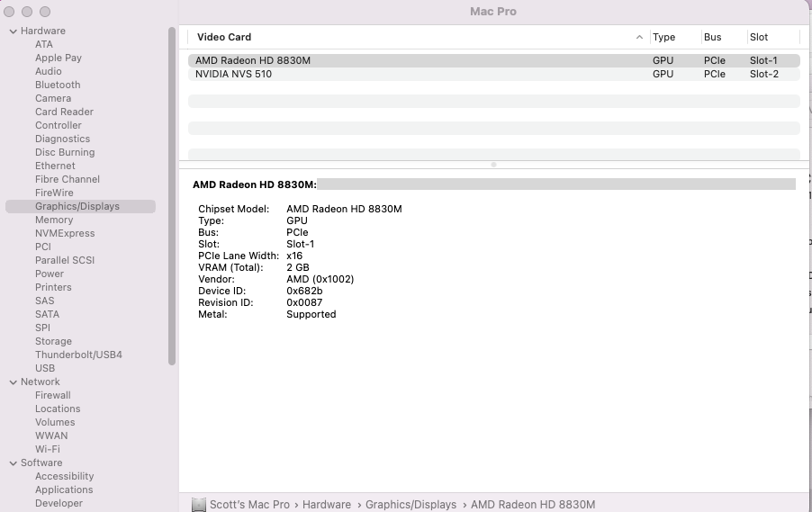Collapse the Network section chevron
This screenshot has height=512, width=812.
coord(13,382)
